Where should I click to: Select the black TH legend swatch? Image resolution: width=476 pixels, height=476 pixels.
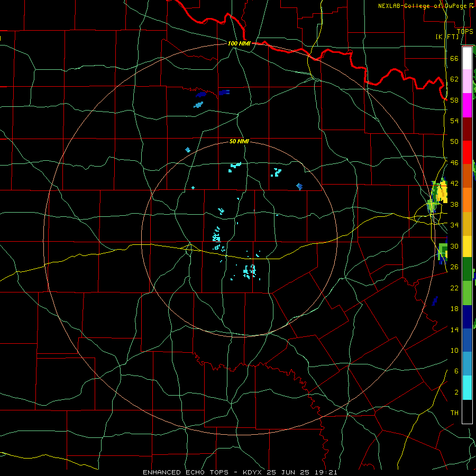coord(467,411)
